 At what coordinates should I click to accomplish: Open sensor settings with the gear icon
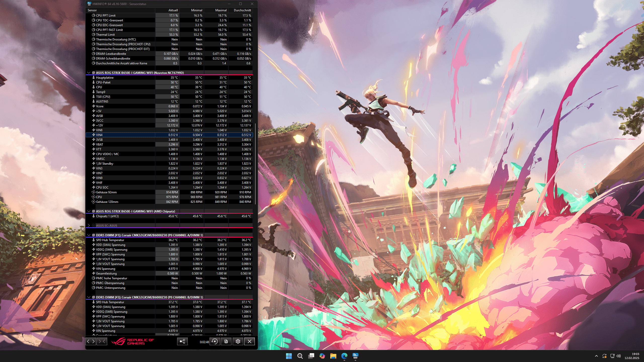pos(238,341)
